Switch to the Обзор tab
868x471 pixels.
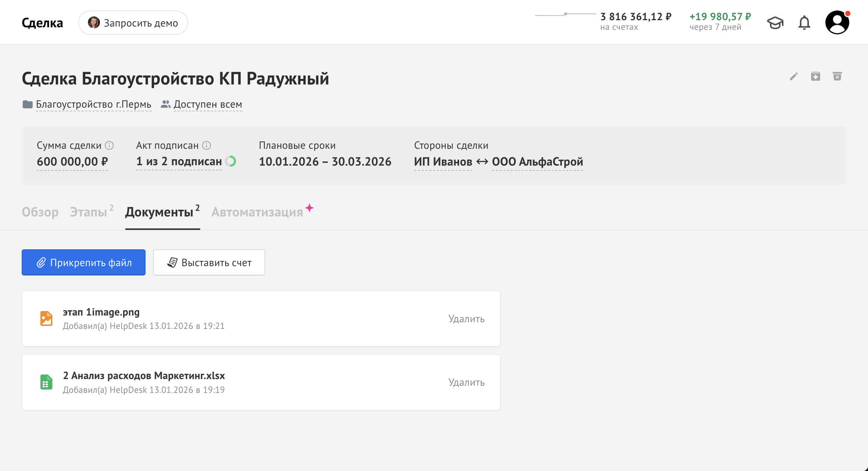[40, 212]
